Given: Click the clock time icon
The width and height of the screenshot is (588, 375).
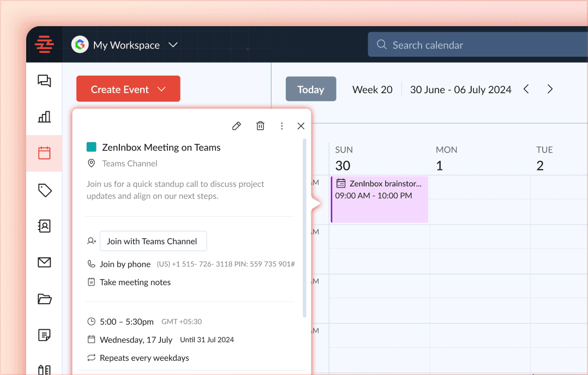Looking at the screenshot, I should click(91, 322).
